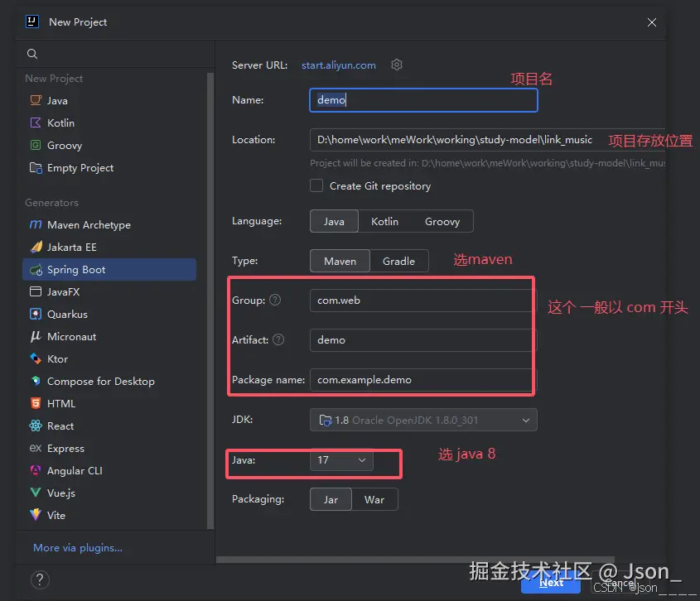Click the Ktor generator icon
Screen dimensions: 700x601
pyautogui.click(x=36, y=358)
